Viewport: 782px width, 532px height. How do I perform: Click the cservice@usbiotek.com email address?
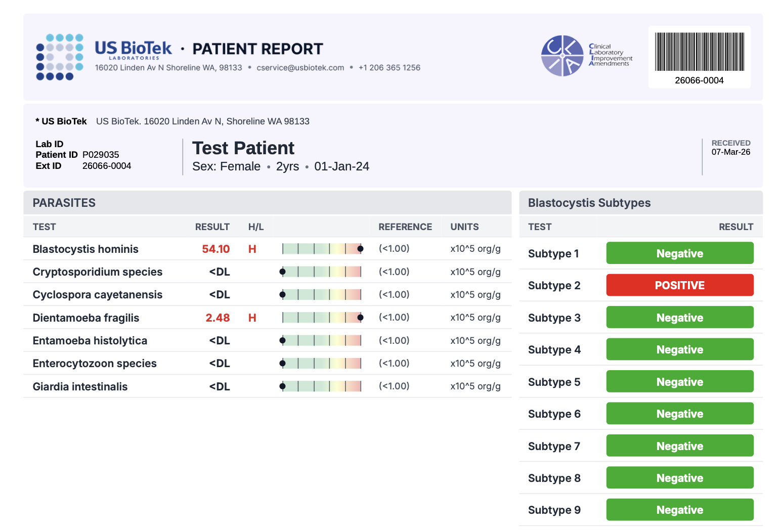(x=300, y=68)
